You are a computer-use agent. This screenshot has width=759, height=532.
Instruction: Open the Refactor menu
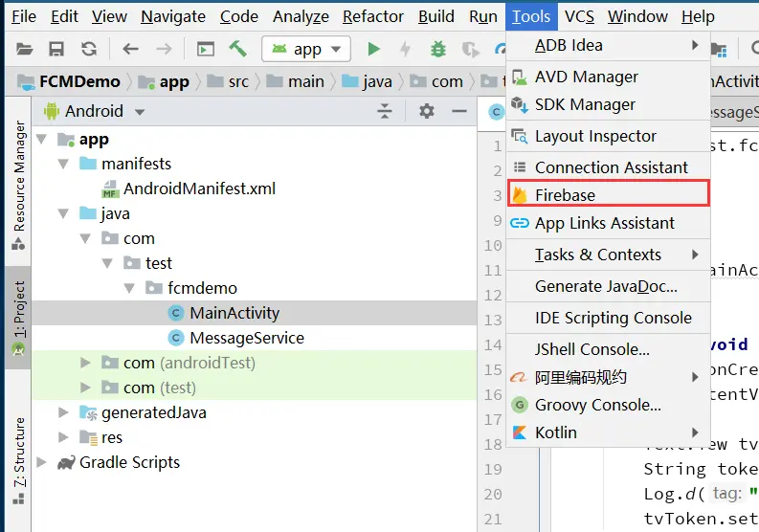pos(372,16)
